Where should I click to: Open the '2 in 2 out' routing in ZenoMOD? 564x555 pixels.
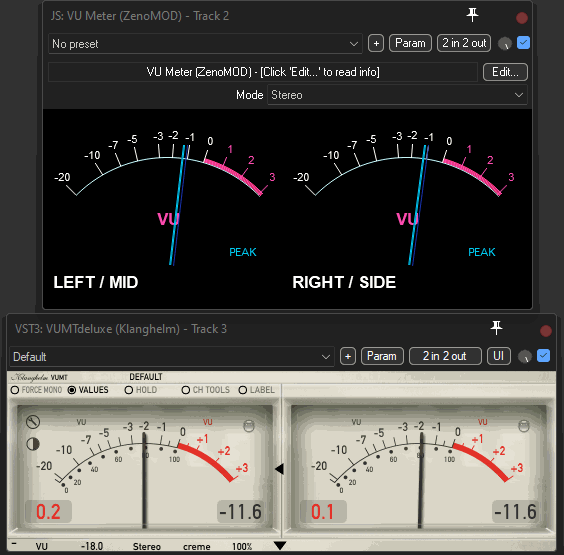click(x=464, y=43)
